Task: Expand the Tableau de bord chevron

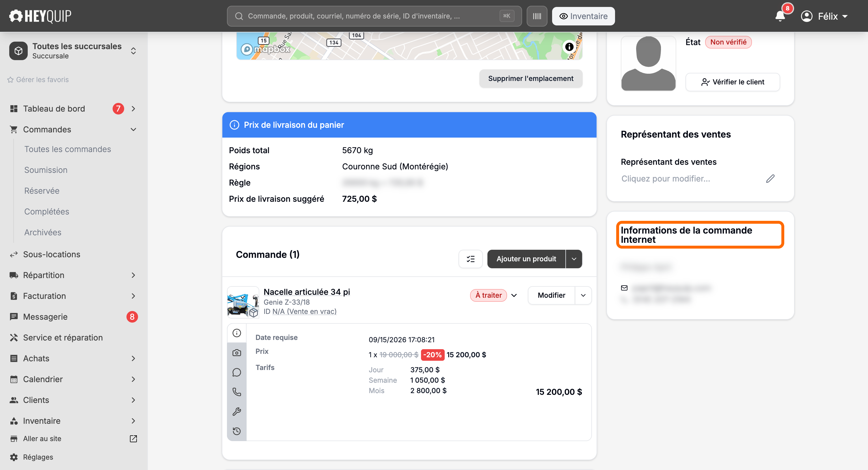Action: [x=133, y=109]
